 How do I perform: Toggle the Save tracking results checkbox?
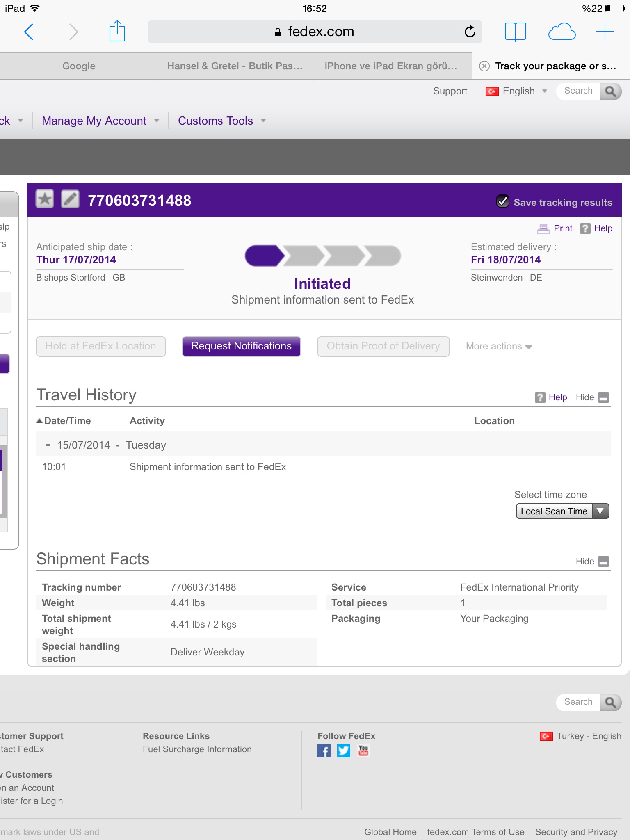(503, 201)
